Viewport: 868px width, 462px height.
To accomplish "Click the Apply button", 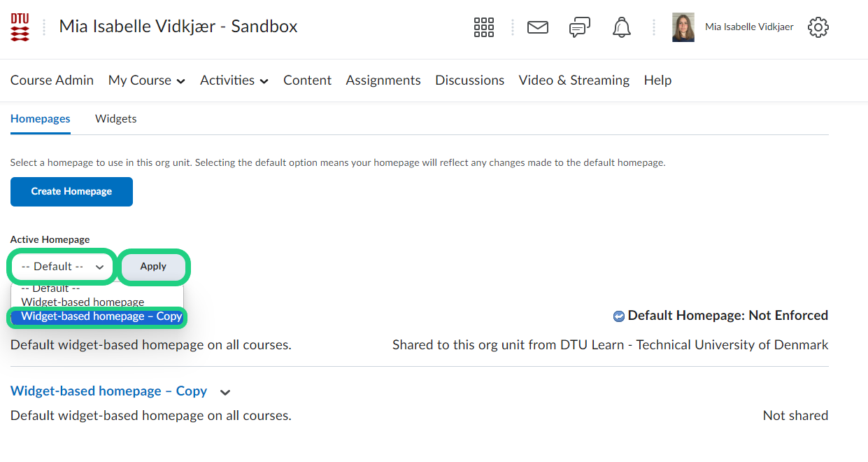I will click(153, 267).
